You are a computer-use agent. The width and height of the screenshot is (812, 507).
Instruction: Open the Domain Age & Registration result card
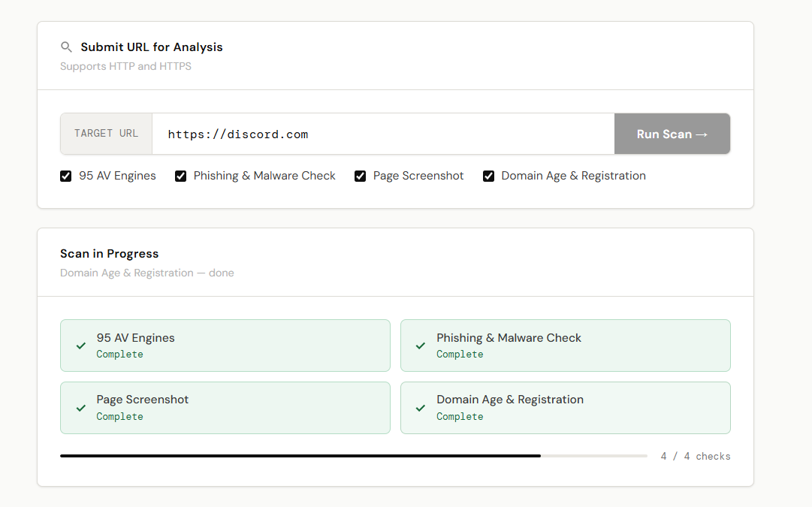click(x=565, y=408)
